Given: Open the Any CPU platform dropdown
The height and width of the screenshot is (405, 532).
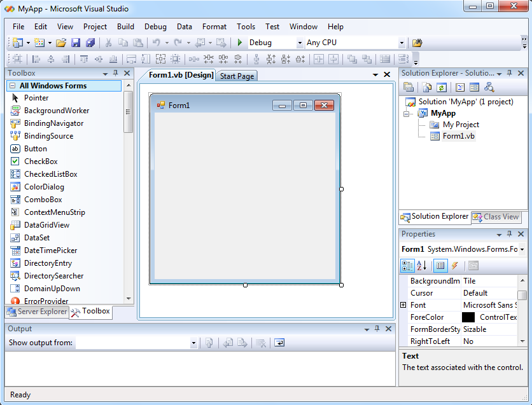Looking at the screenshot, I should coord(402,43).
